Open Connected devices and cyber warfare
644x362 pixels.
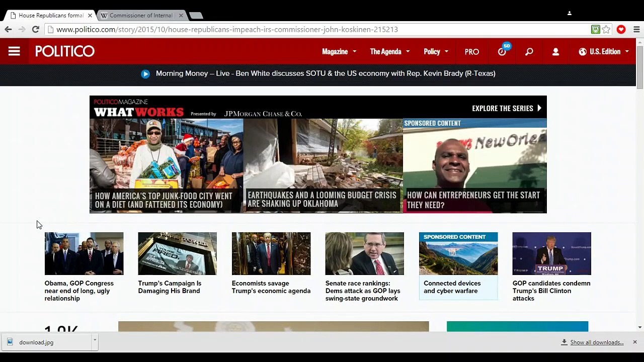(452, 287)
